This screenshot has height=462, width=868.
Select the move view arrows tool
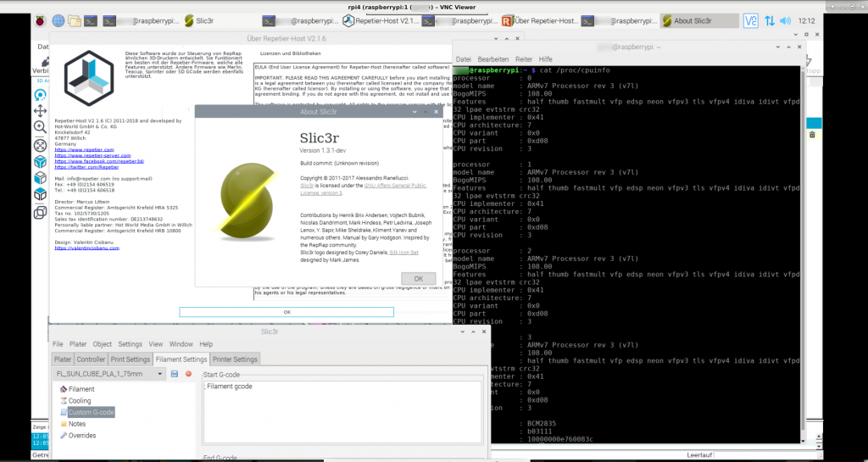click(x=40, y=111)
